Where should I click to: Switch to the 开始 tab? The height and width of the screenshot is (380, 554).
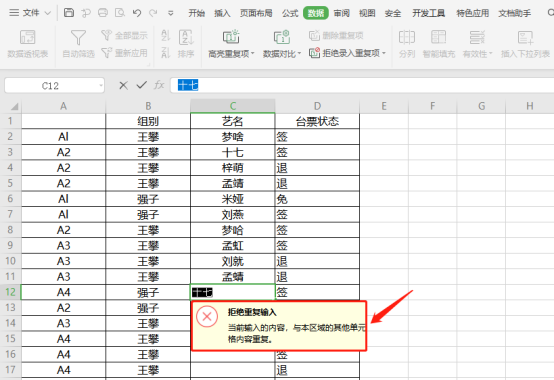pos(196,13)
